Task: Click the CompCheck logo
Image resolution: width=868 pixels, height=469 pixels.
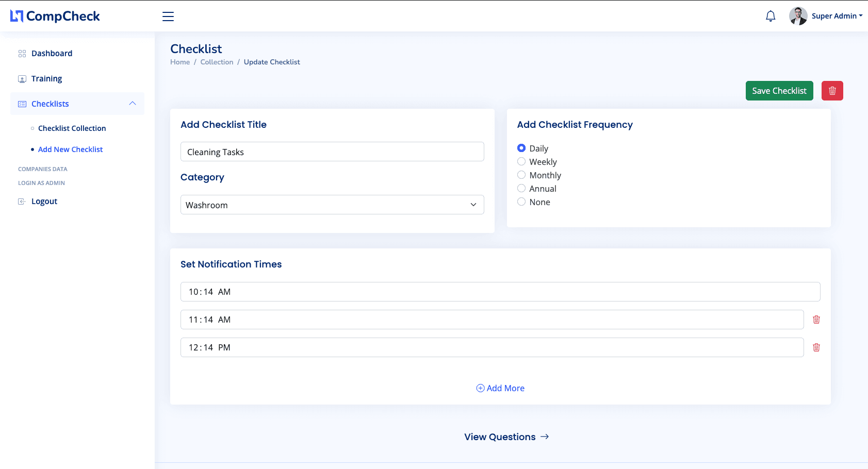Action: 55,16
